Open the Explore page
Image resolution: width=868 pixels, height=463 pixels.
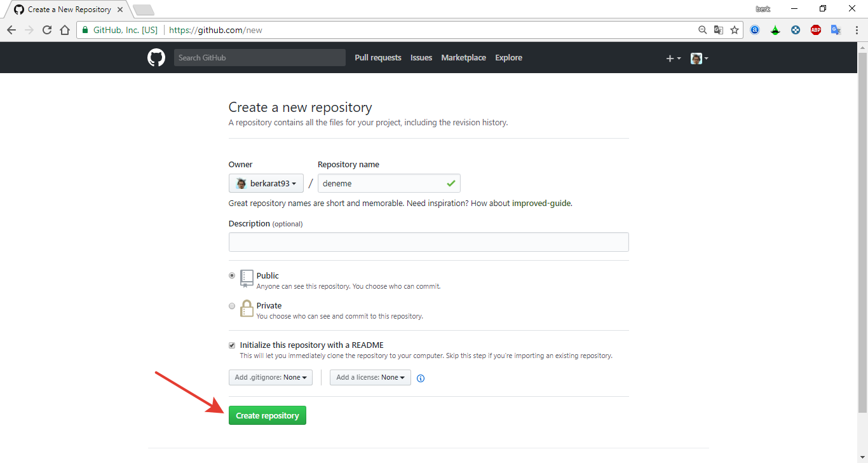click(x=509, y=58)
